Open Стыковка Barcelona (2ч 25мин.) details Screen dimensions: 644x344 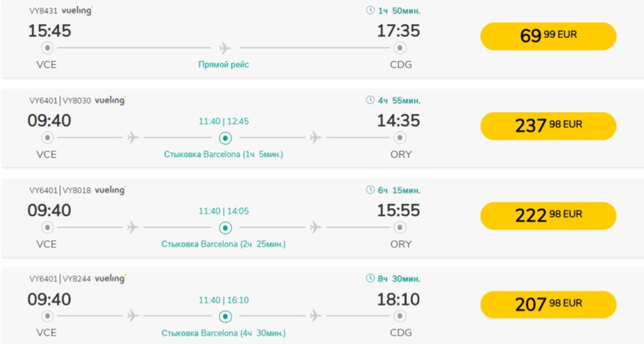click(224, 244)
